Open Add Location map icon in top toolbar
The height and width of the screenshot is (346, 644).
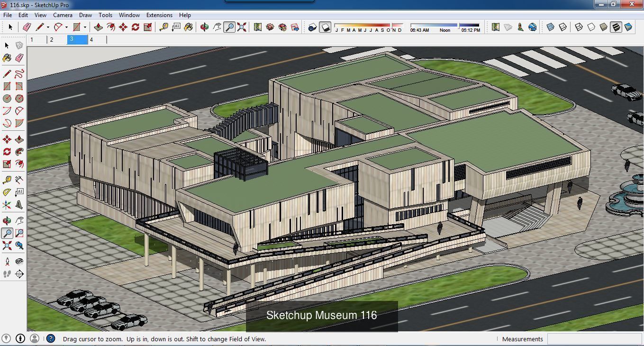coord(257,27)
